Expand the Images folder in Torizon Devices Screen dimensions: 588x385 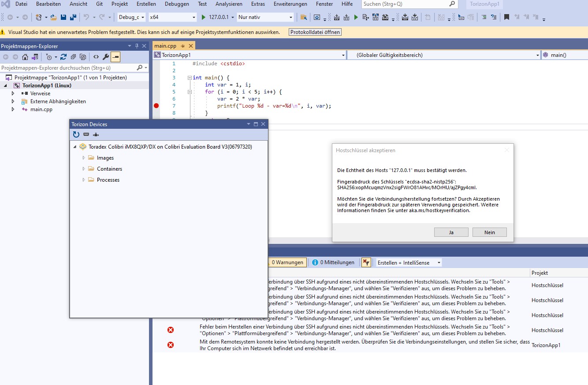pos(84,158)
